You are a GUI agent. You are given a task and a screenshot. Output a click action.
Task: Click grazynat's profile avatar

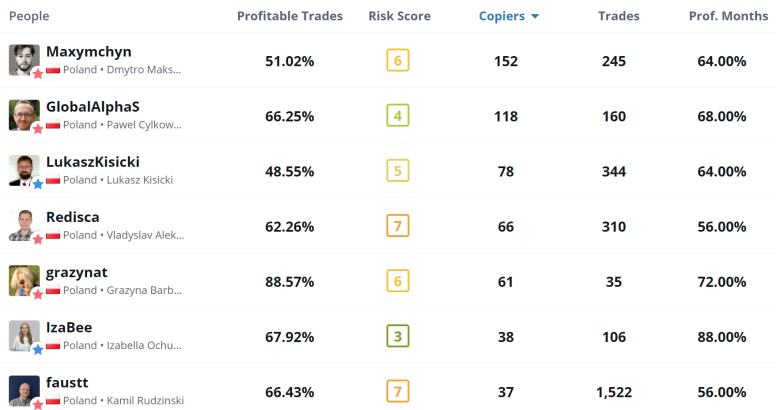24,279
